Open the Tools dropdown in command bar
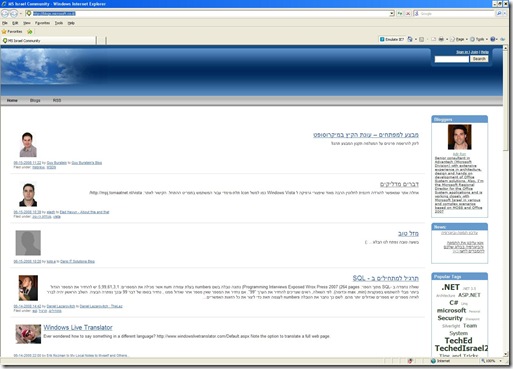The image size is (513, 369). coord(479,39)
